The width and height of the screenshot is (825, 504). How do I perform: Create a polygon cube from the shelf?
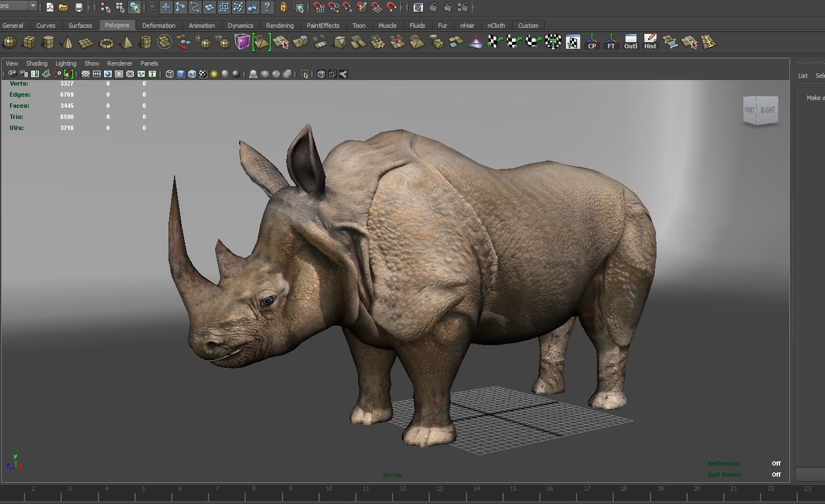pos(29,42)
